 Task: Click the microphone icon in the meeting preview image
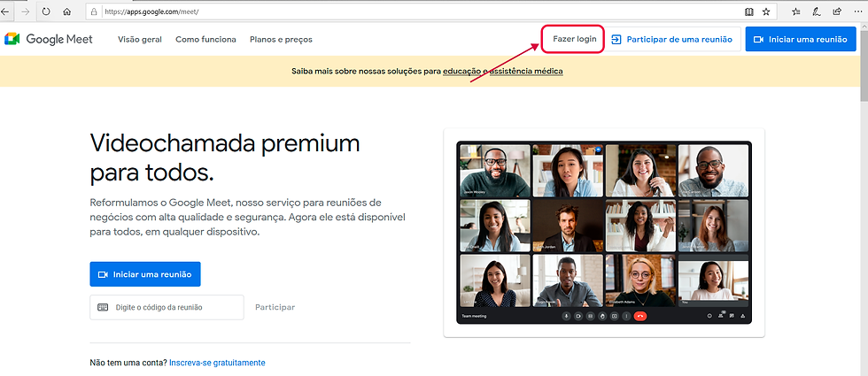566,317
